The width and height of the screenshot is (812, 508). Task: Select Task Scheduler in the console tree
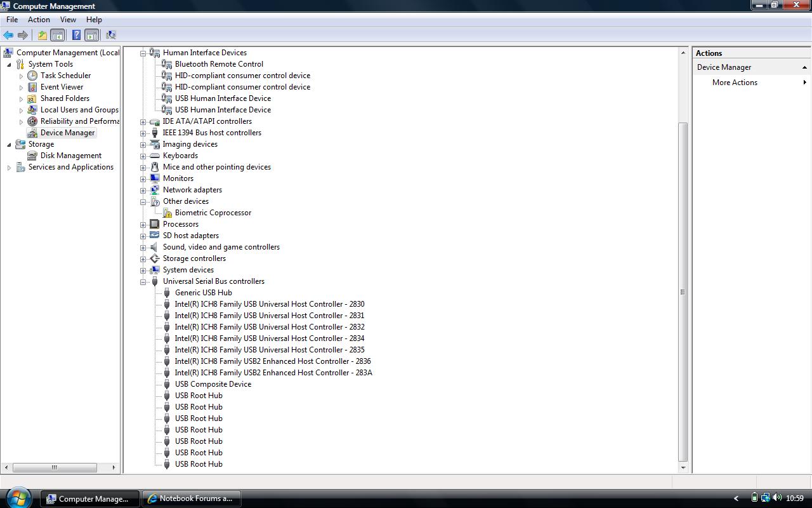click(x=65, y=76)
